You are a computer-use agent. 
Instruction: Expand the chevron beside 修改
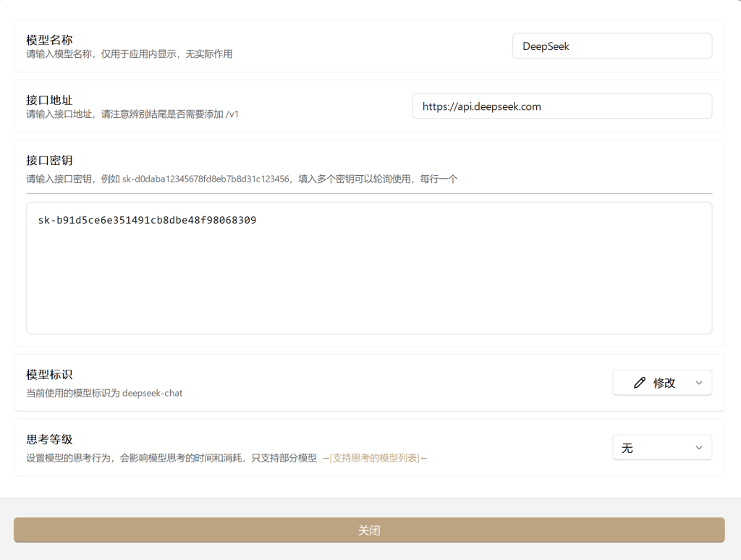(698, 383)
